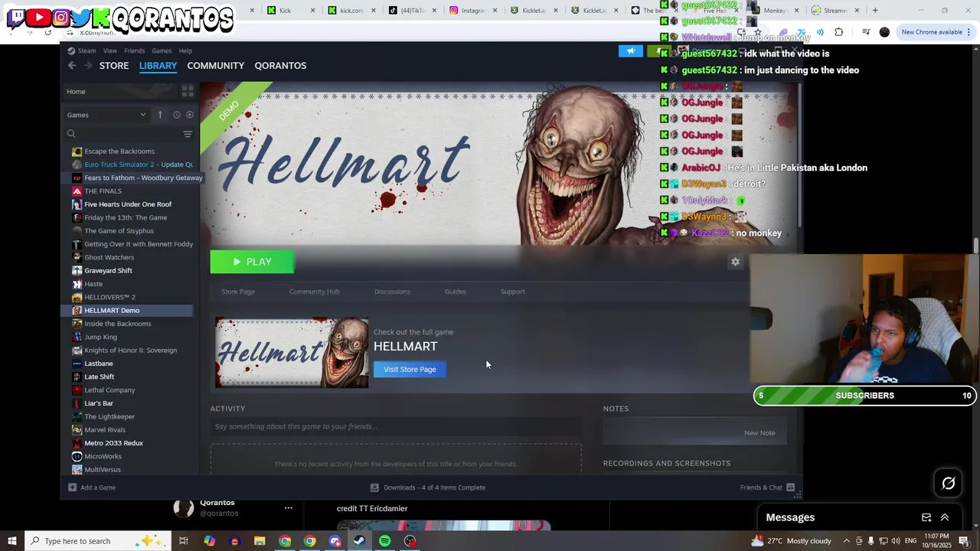Switch to the COMMUNITY tab
The width and height of the screenshot is (980, 551).
(216, 66)
